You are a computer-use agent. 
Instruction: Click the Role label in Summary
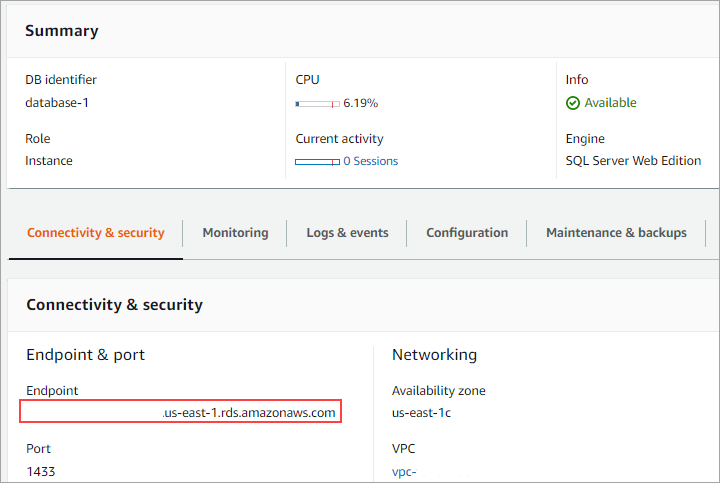(38, 139)
